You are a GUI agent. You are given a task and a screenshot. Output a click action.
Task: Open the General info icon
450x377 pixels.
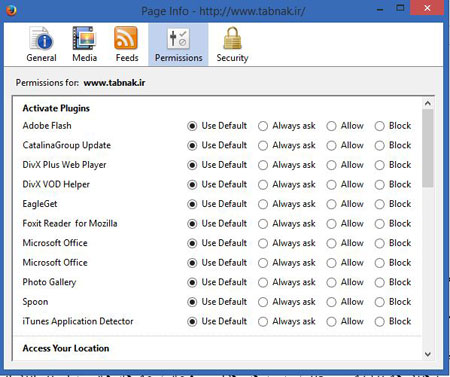(41, 38)
